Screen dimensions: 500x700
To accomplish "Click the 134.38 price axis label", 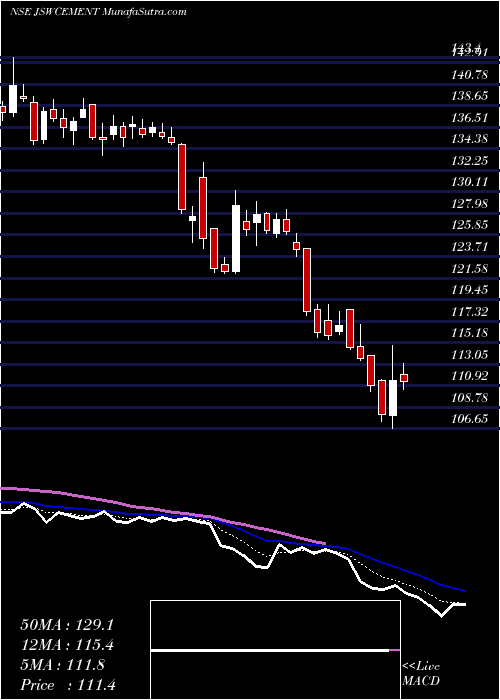I will pyautogui.click(x=470, y=139).
